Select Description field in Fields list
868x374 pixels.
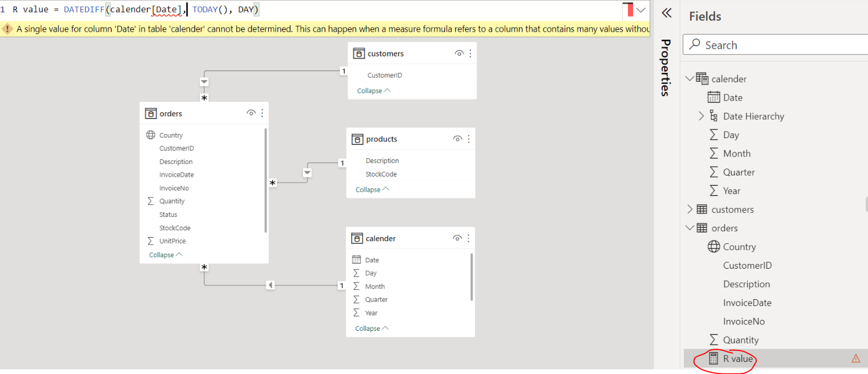pos(747,284)
